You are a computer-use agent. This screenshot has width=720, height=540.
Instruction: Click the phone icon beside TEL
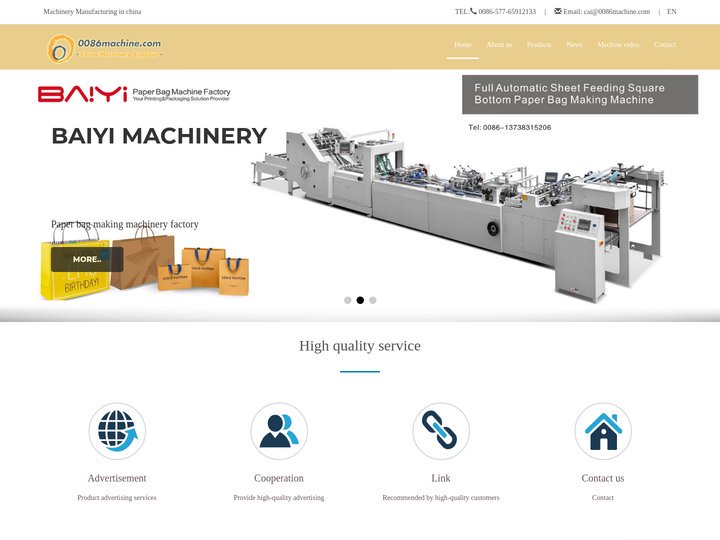click(473, 11)
